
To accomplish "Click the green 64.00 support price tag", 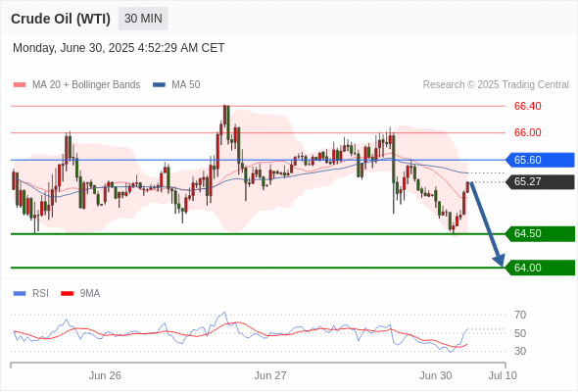I will 540,268.
